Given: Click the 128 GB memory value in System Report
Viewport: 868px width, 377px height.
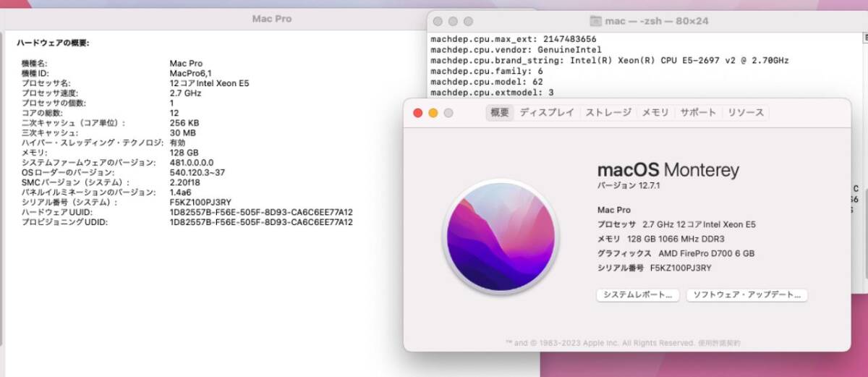Looking at the screenshot, I should (x=184, y=153).
